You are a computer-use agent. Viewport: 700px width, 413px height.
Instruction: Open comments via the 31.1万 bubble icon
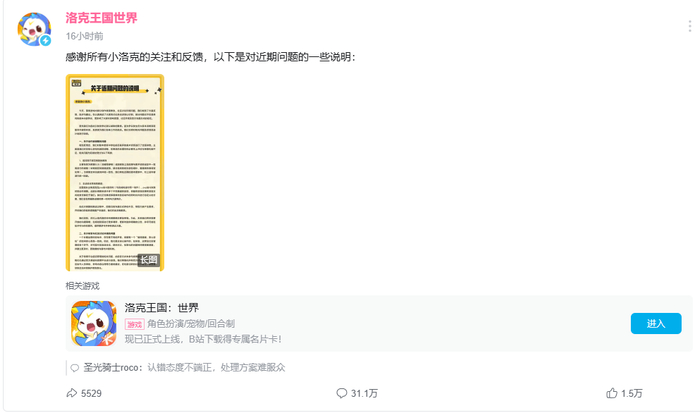pos(342,393)
